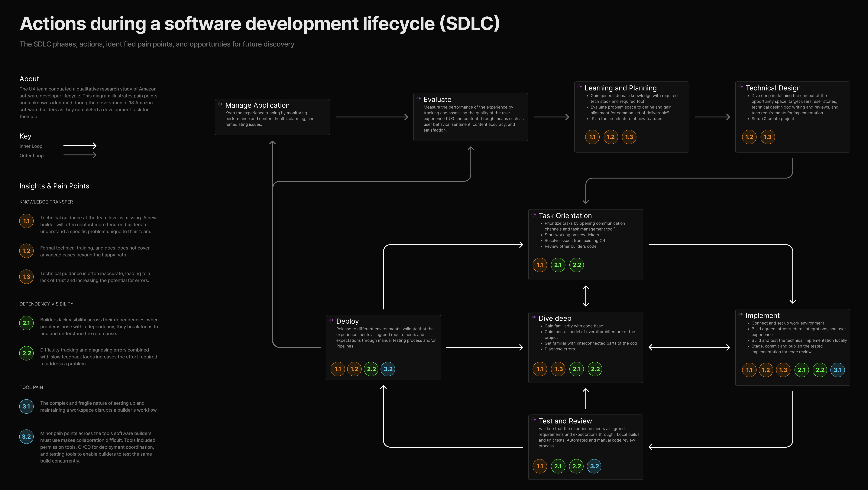868x490 pixels.
Task: Click the sparkle icon beside Task Orientation
Action: coord(534,214)
